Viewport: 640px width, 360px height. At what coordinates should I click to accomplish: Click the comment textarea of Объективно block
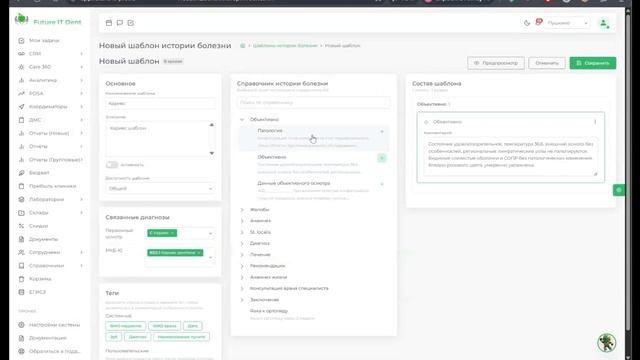tap(510, 157)
